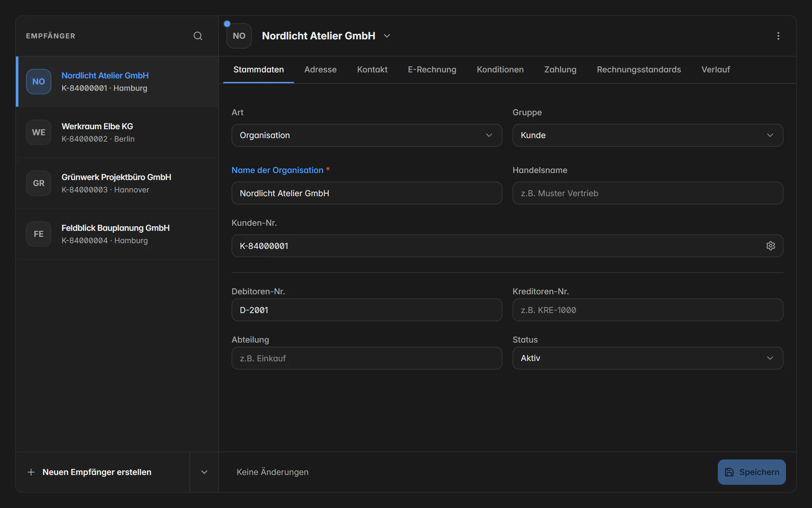Screen dimensions: 812x508
Task: Open the Gruppe dropdown showing Kunde
Action: (648, 135)
